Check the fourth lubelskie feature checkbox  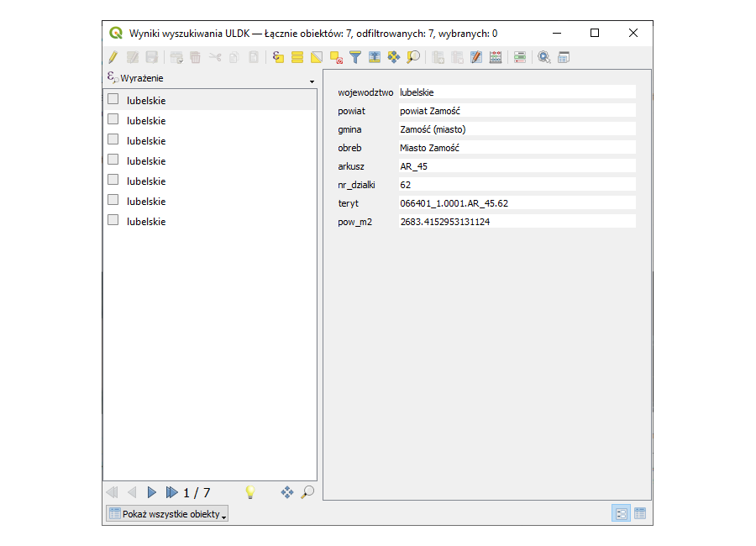pos(113,160)
